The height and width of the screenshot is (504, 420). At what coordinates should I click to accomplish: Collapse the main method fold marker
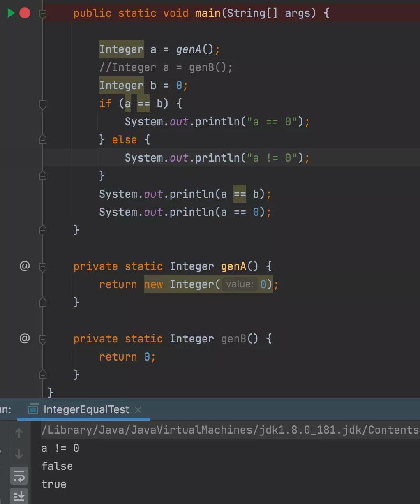[x=43, y=14]
